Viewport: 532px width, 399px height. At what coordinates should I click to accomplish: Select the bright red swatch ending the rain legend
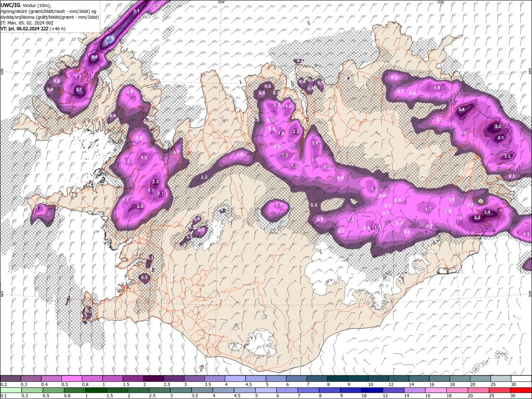click(x=521, y=390)
